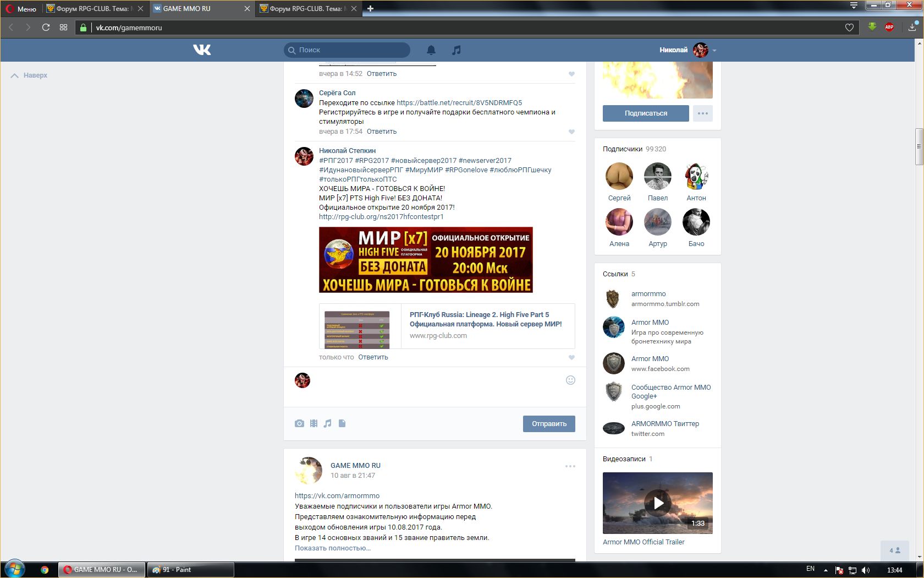The height and width of the screenshot is (578, 924).
Task: Open post options for GAME MMO RU post
Action: 570,466
